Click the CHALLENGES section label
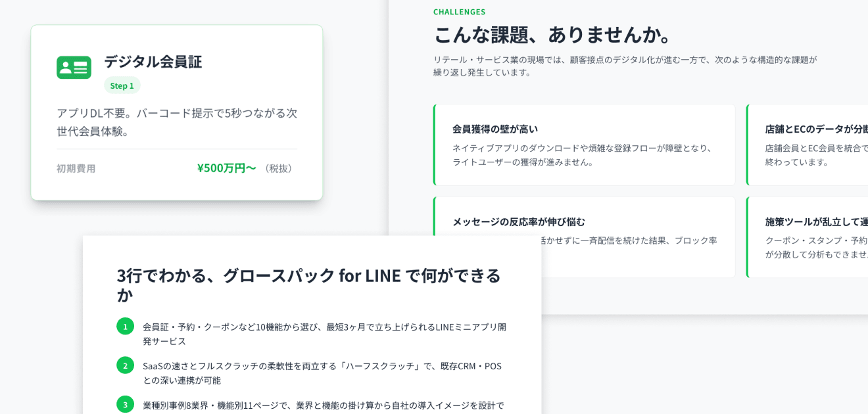Viewport: 868px width, 414px height. [x=460, y=12]
